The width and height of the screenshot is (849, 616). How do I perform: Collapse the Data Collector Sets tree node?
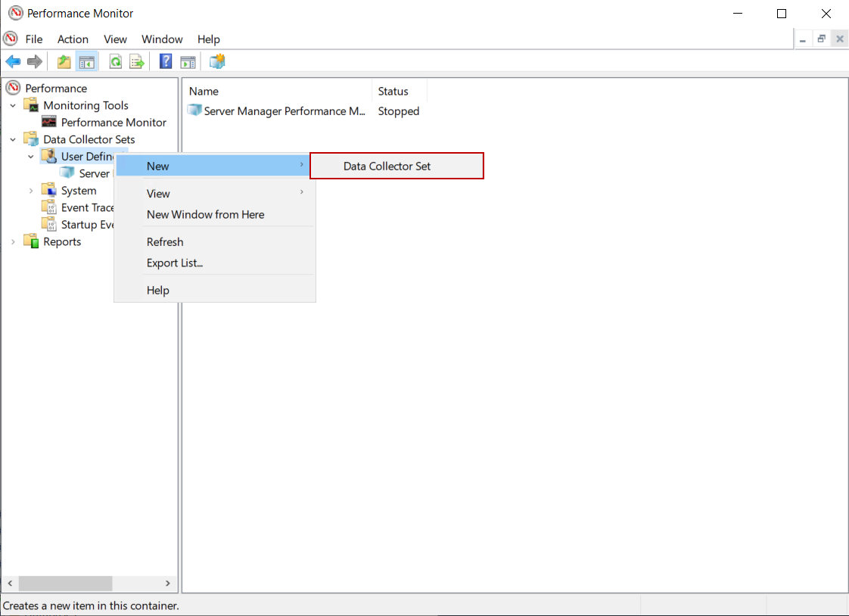click(13, 140)
